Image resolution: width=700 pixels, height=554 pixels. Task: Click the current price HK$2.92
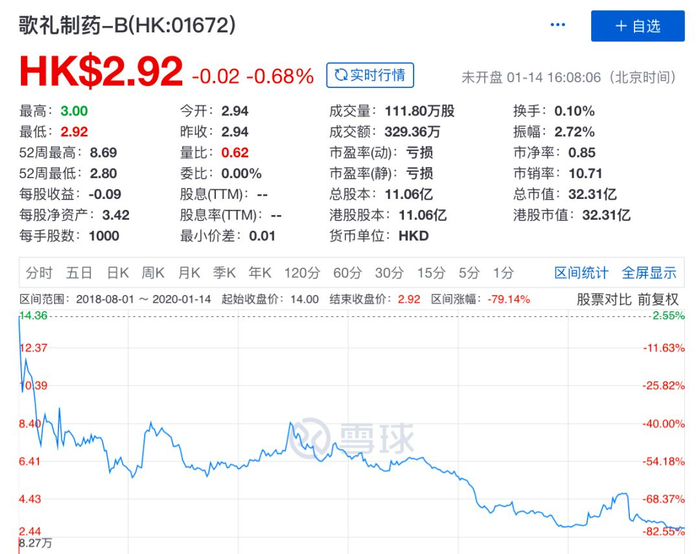point(101,71)
